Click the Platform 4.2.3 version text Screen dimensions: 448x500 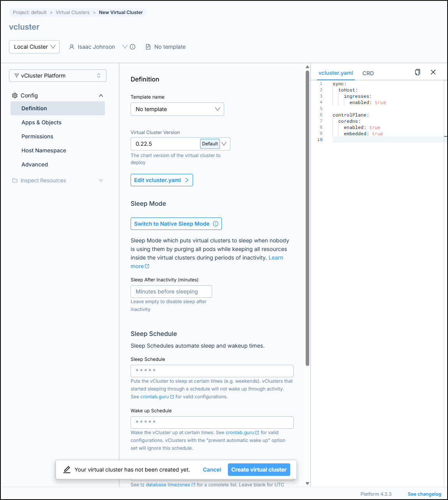pos(376,494)
